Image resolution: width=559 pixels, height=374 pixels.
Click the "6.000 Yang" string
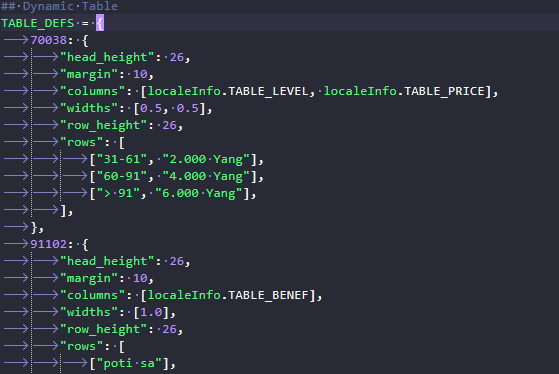(x=199, y=193)
